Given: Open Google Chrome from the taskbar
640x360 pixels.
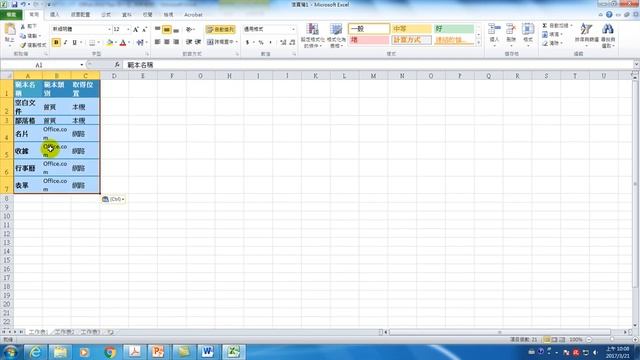Looking at the screenshot, I should [x=109, y=351].
